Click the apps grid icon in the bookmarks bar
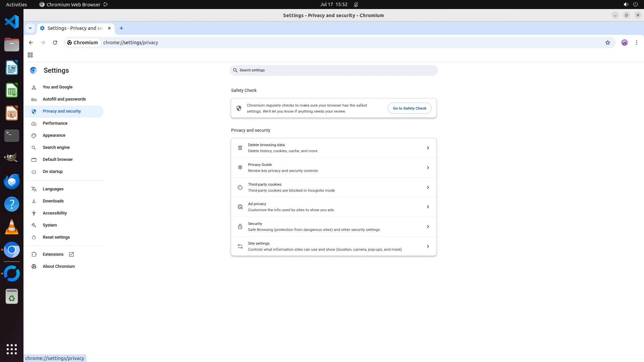This screenshot has height=362, width=644. coord(30,55)
